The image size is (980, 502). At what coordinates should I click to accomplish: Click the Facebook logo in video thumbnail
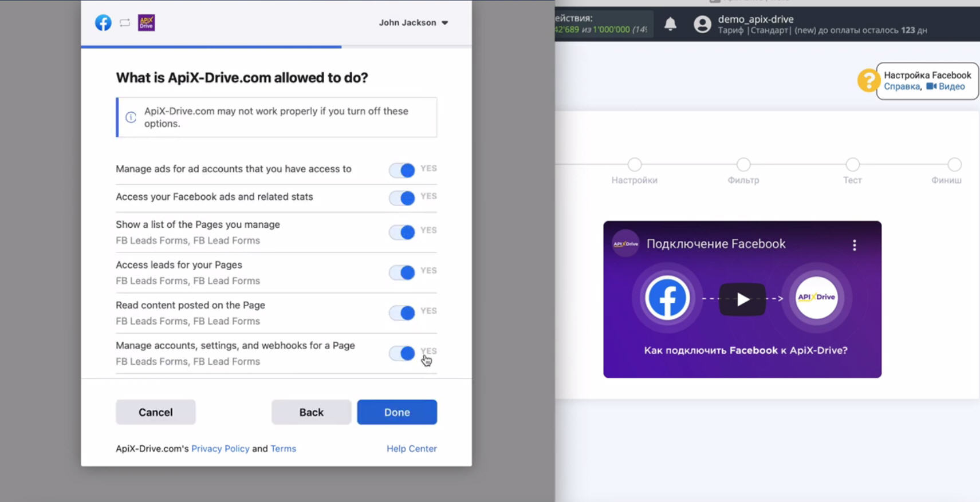(667, 298)
